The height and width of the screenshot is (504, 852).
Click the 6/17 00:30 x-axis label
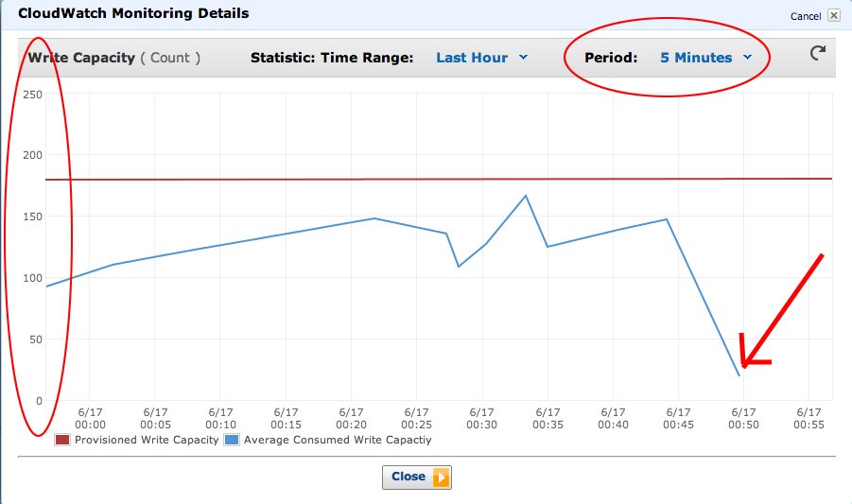pyautogui.click(x=481, y=419)
